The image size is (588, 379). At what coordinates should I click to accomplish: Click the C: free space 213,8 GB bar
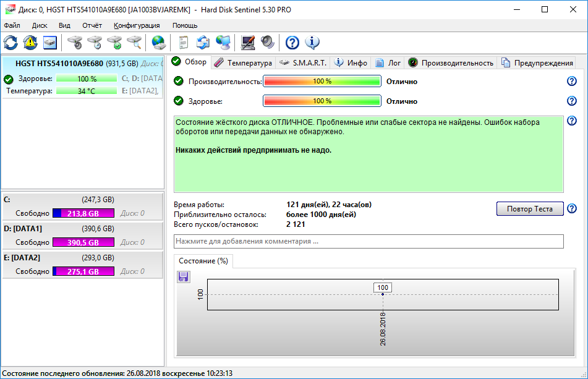[83, 213]
